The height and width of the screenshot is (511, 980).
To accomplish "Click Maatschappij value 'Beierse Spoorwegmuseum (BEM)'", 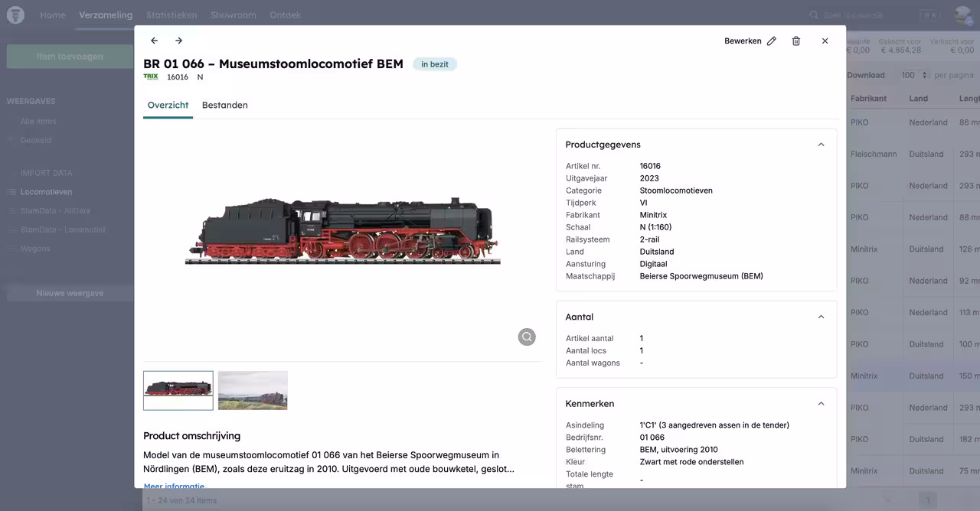I will (x=701, y=276).
